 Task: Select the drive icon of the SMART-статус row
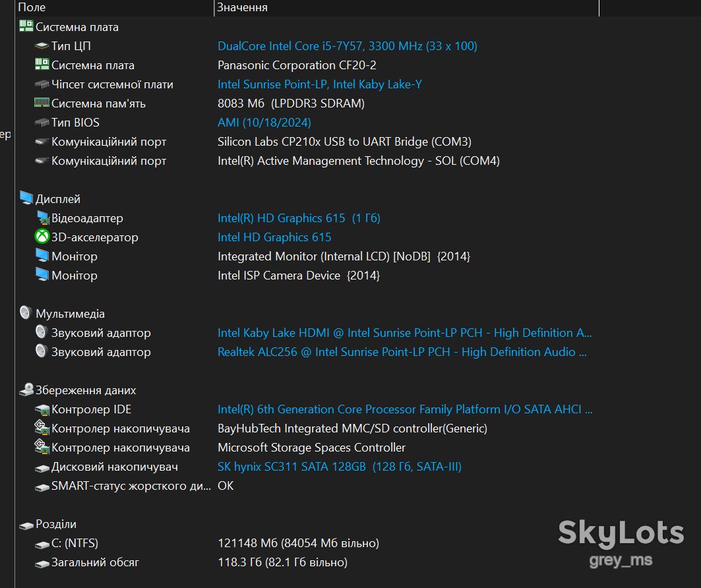(x=42, y=486)
